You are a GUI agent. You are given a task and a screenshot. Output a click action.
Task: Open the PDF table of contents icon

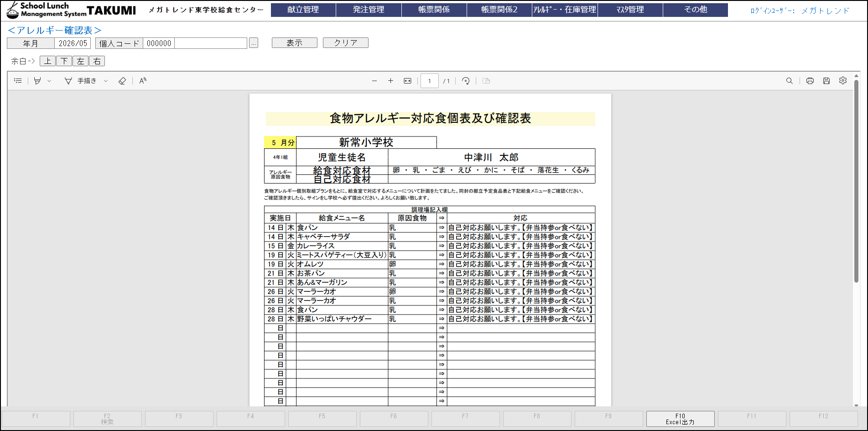click(18, 81)
